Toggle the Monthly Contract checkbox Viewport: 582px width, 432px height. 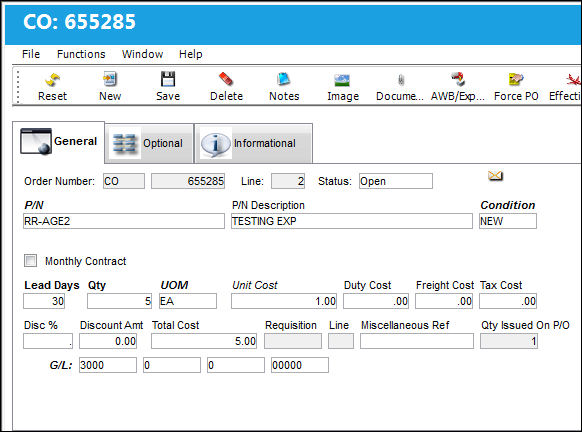(30, 261)
